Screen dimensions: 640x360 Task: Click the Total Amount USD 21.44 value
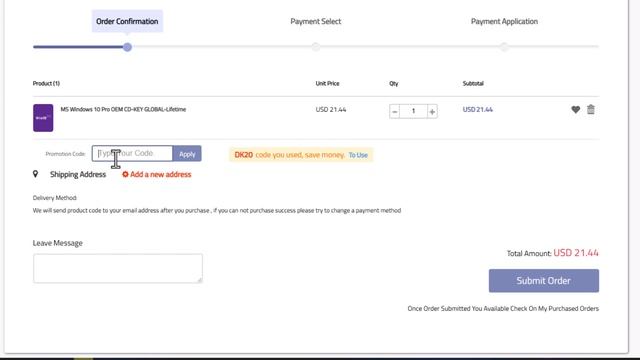click(576, 253)
